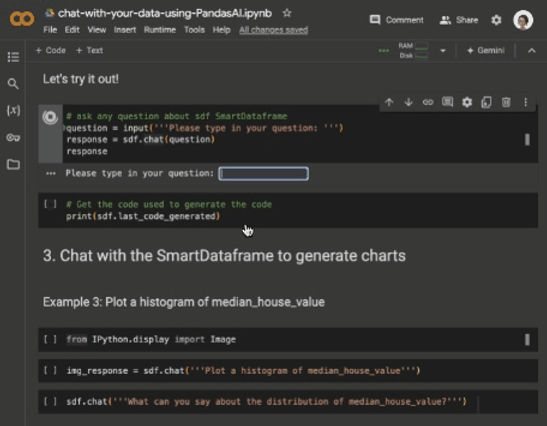Open the table of contents sidebar icon
Image resolution: width=547 pixels, height=426 pixels.
(13, 57)
